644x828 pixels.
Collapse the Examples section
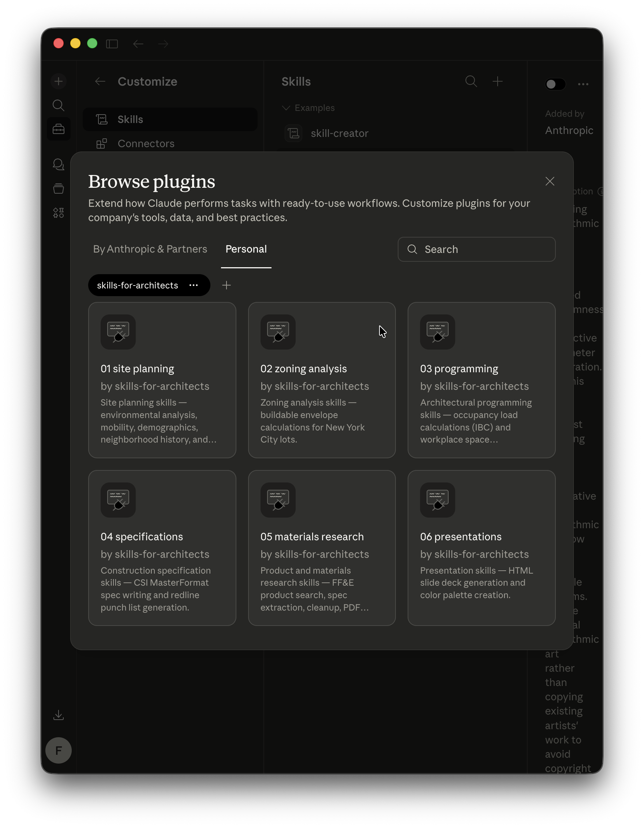(x=286, y=108)
